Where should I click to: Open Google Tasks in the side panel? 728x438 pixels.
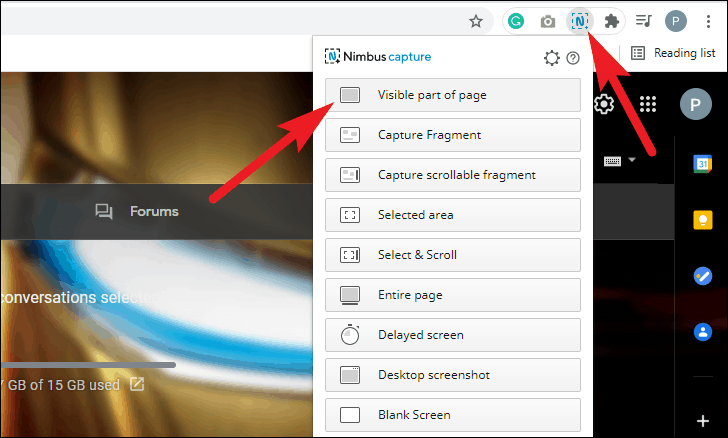pos(702,276)
